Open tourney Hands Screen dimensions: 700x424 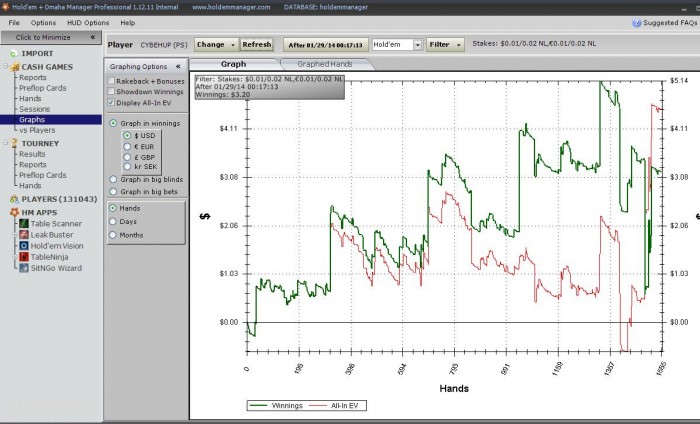[30, 186]
